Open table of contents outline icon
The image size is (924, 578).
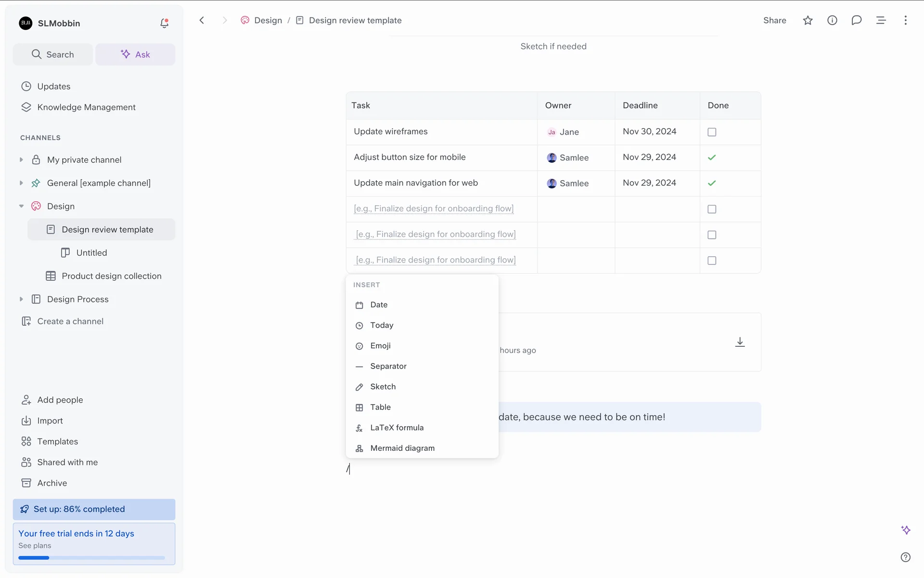tap(881, 20)
